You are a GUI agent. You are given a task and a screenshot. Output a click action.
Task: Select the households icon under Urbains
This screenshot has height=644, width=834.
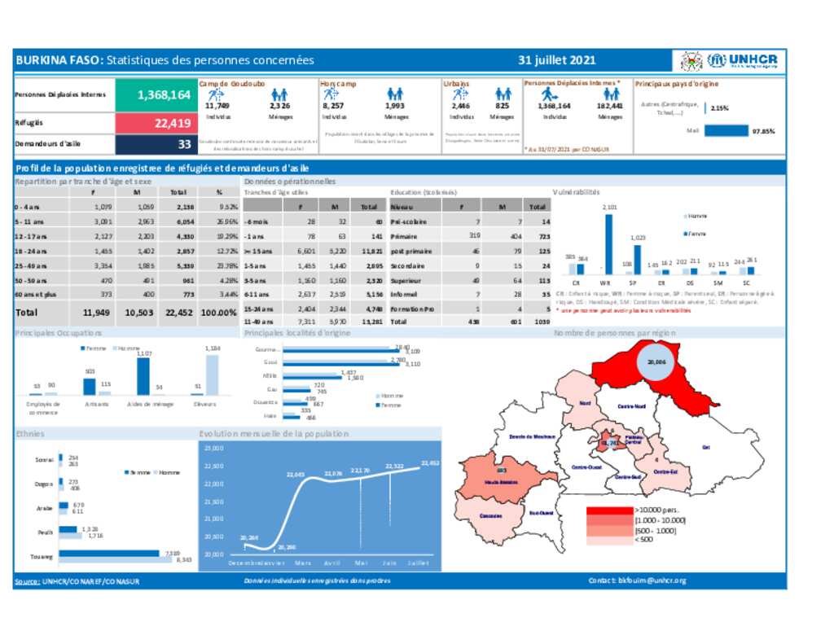[503, 94]
